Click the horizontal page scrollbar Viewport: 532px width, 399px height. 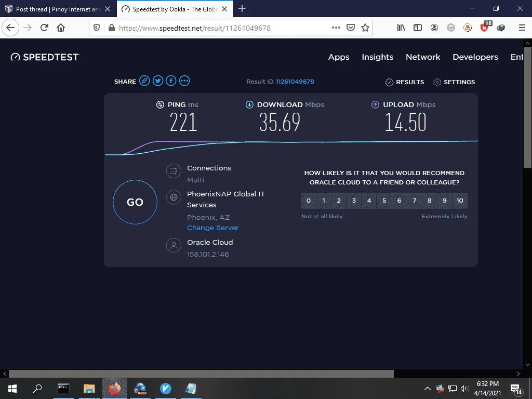pyautogui.click(x=201, y=374)
